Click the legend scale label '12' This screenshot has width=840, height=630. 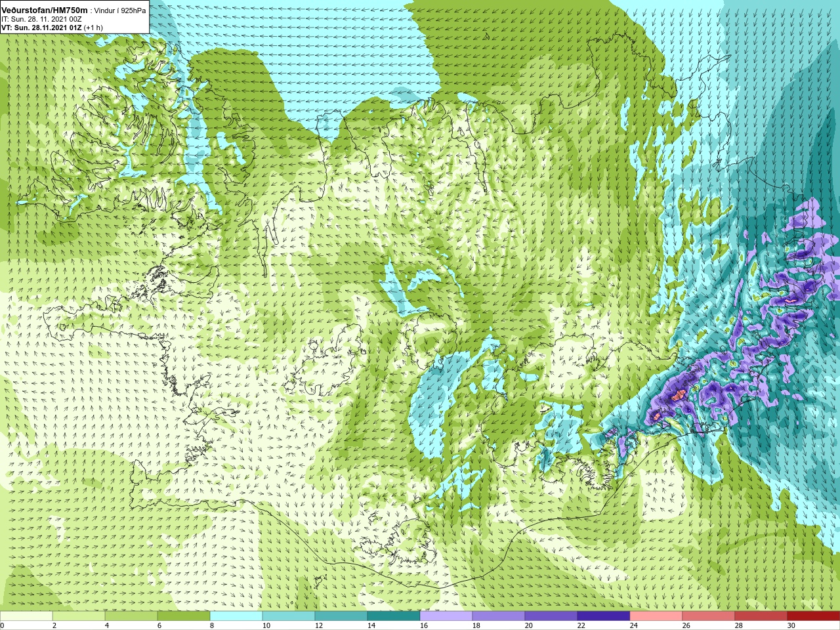pos(320,625)
